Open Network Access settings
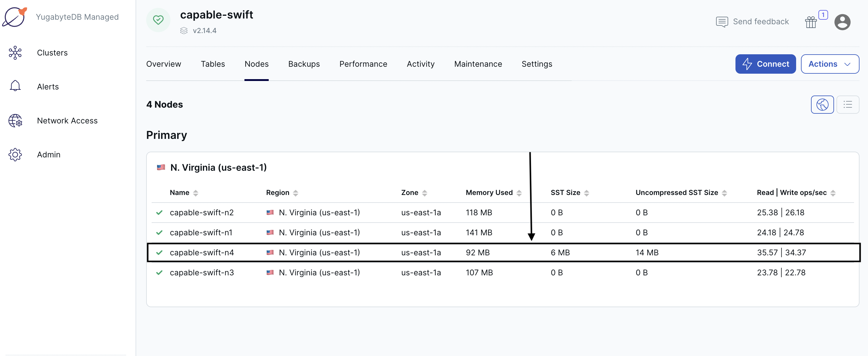 [67, 121]
